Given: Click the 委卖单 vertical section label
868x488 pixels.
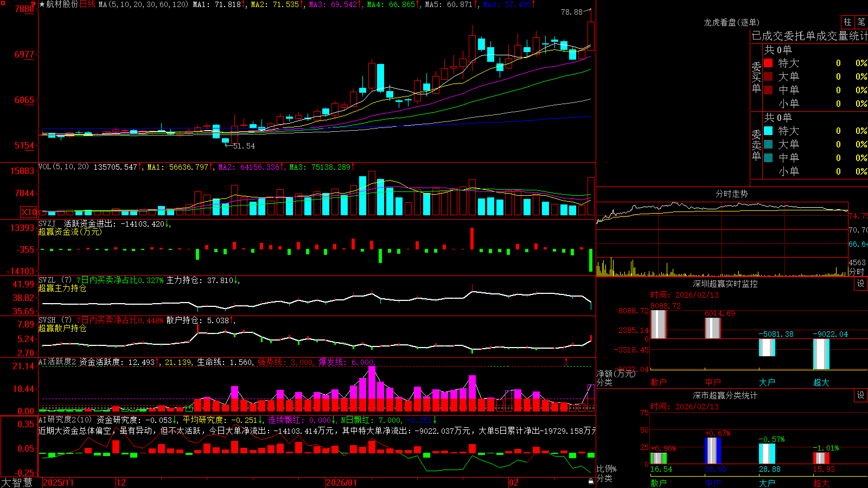Looking at the screenshot, I should click(756, 145).
